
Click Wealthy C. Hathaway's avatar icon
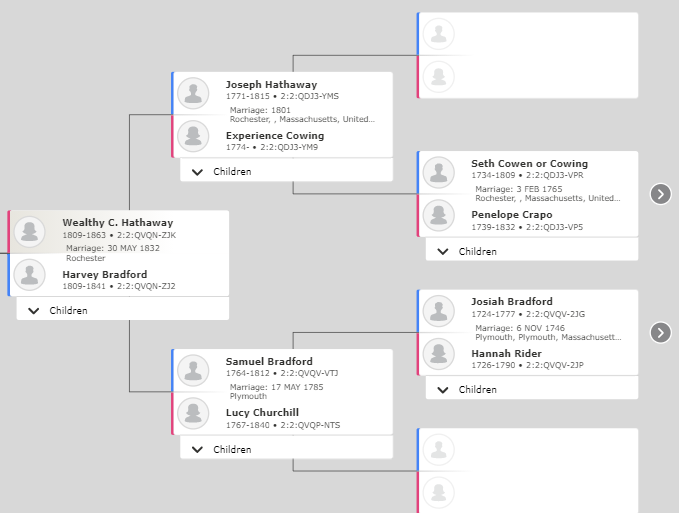tap(29, 232)
